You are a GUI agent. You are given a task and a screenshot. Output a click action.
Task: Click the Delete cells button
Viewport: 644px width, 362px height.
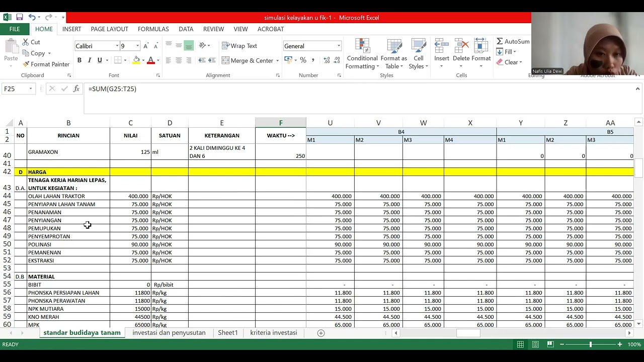(x=461, y=53)
